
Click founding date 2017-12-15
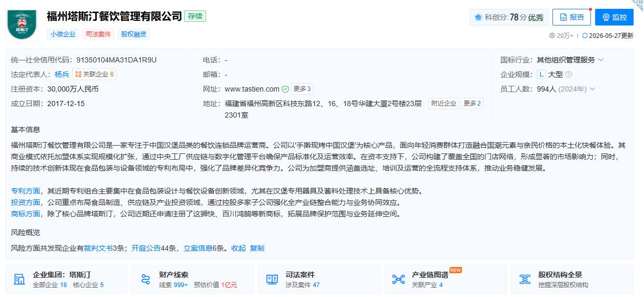[66, 104]
